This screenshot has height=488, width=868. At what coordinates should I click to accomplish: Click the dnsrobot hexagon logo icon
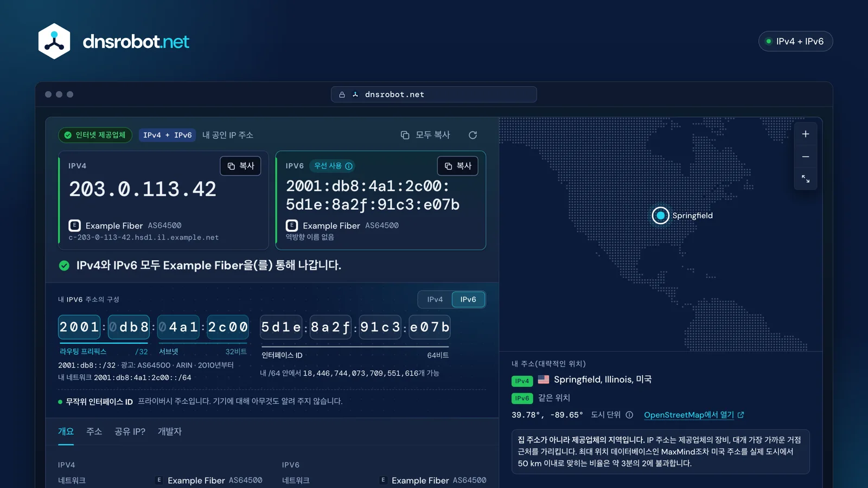coord(54,41)
